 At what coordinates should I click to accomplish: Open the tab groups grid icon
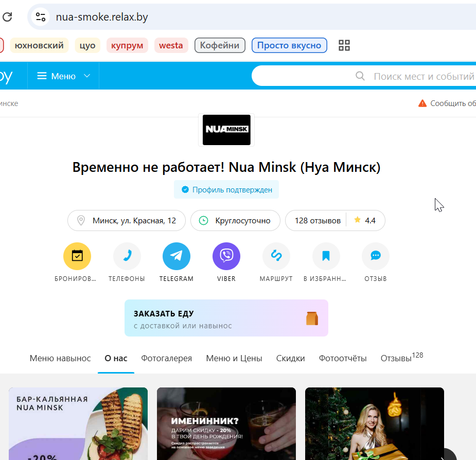coord(344,46)
